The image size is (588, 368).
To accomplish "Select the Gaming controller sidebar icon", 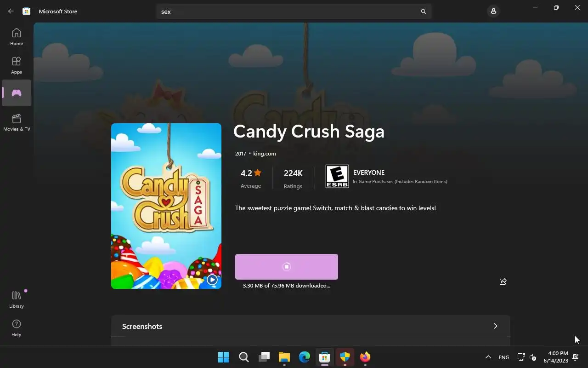I will (x=17, y=93).
